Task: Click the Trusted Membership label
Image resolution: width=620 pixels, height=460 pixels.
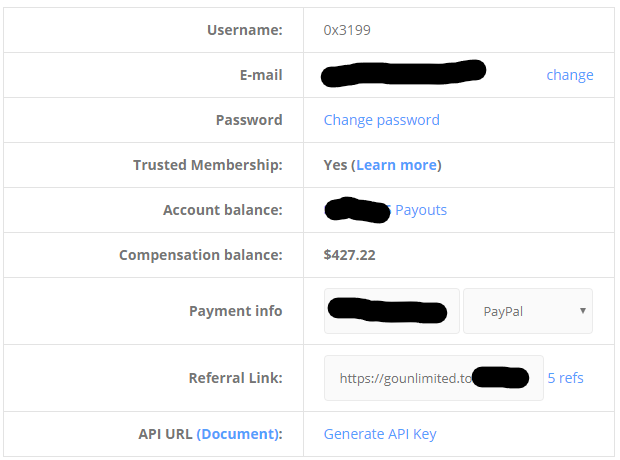Action: click(207, 165)
